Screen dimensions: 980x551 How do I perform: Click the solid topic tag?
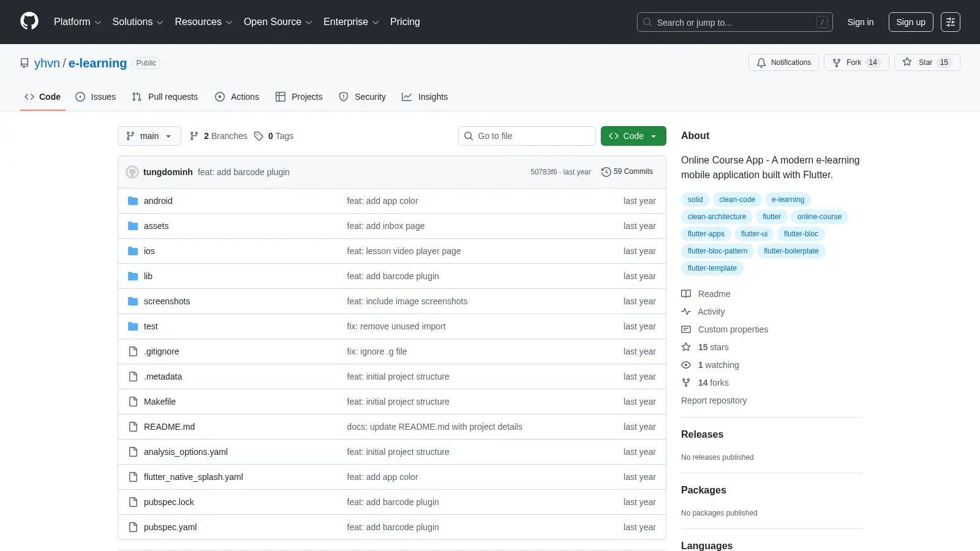point(695,200)
